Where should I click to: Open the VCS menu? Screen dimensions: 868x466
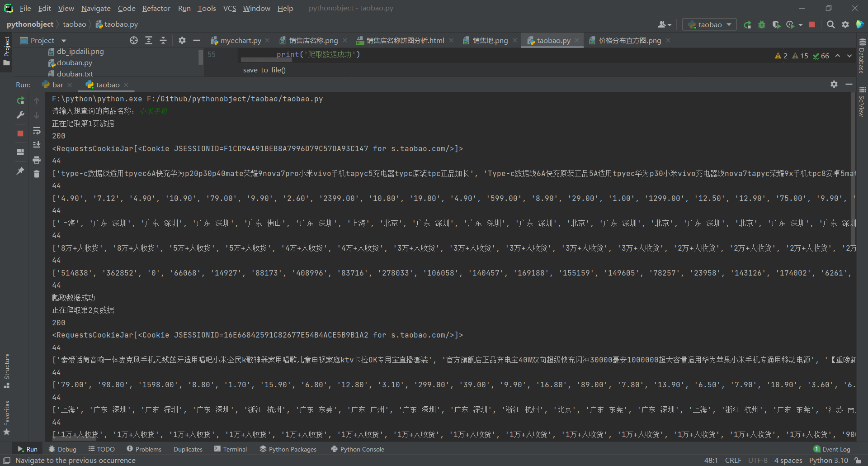click(x=230, y=8)
